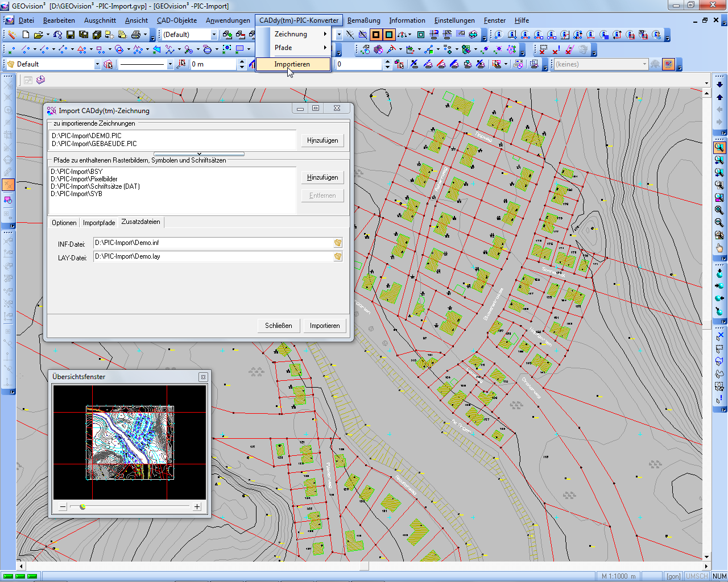Toggle the orange monitor button beside (keines)
Screen dimensions: 728x582
click(669, 64)
